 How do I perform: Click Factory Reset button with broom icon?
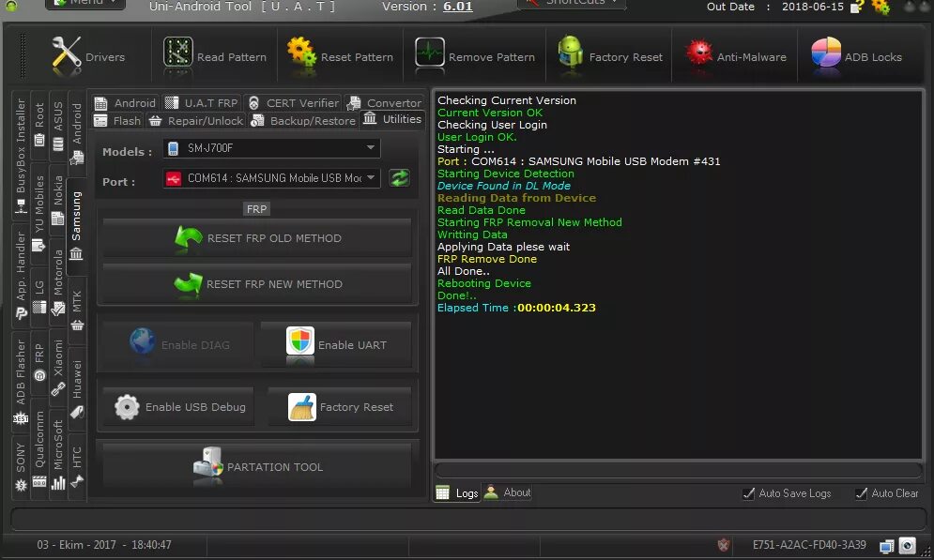[340, 407]
